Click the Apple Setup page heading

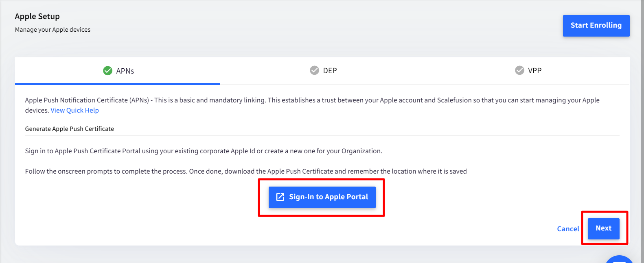[x=37, y=17]
